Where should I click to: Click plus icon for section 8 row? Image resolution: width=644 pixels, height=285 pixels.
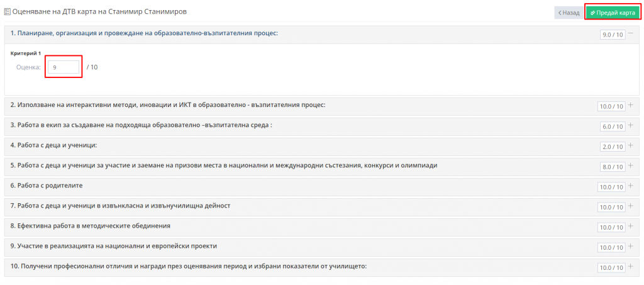(631, 226)
